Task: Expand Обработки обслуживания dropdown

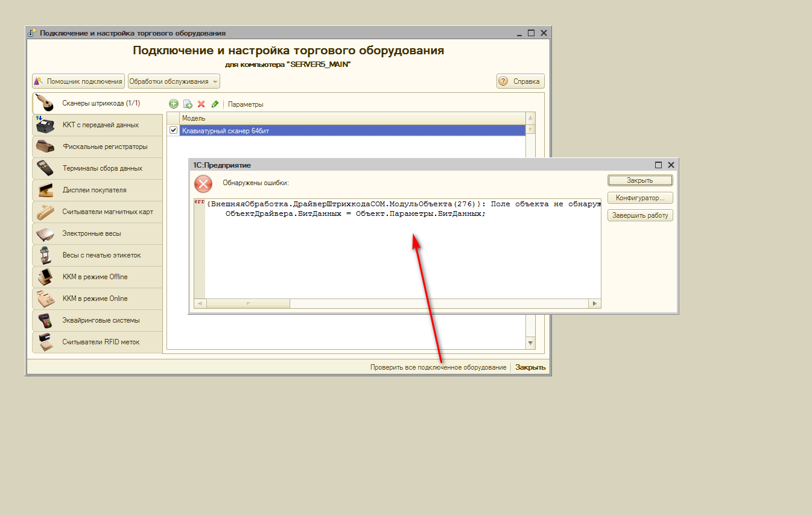Action: click(174, 81)
